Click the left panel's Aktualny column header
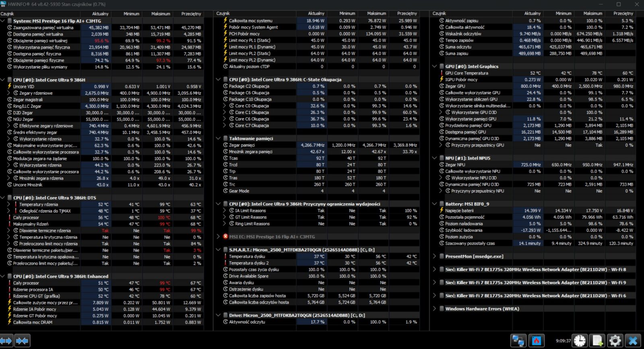This screenshot has width=644, height=349. tap(100, 14)
